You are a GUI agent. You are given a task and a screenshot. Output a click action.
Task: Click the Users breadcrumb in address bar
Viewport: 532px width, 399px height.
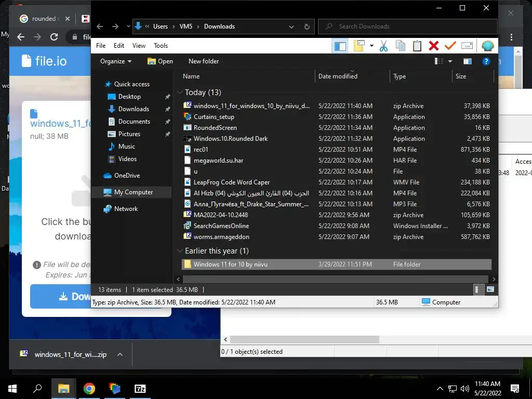[x=161, y=26]
